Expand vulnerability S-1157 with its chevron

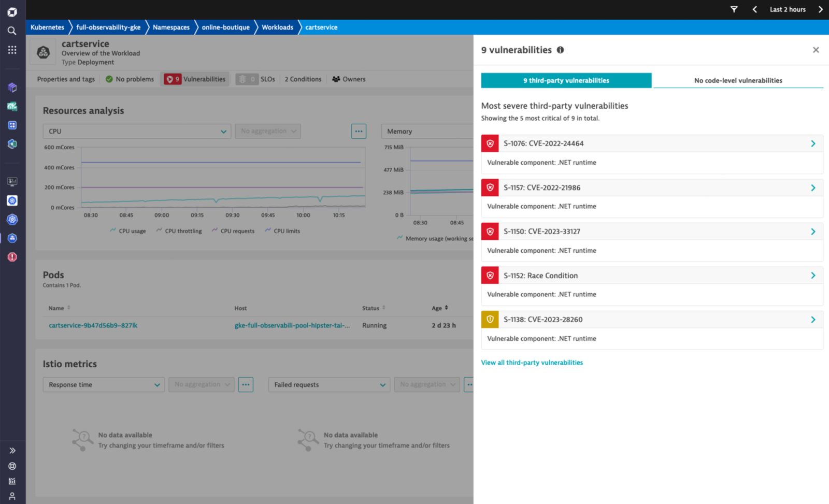[x=813, y=188]
